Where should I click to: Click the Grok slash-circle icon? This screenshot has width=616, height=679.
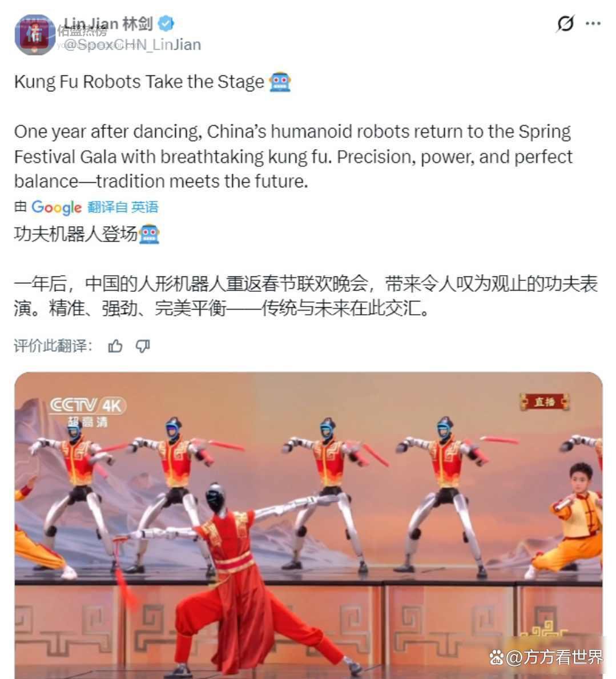[565, 23]
